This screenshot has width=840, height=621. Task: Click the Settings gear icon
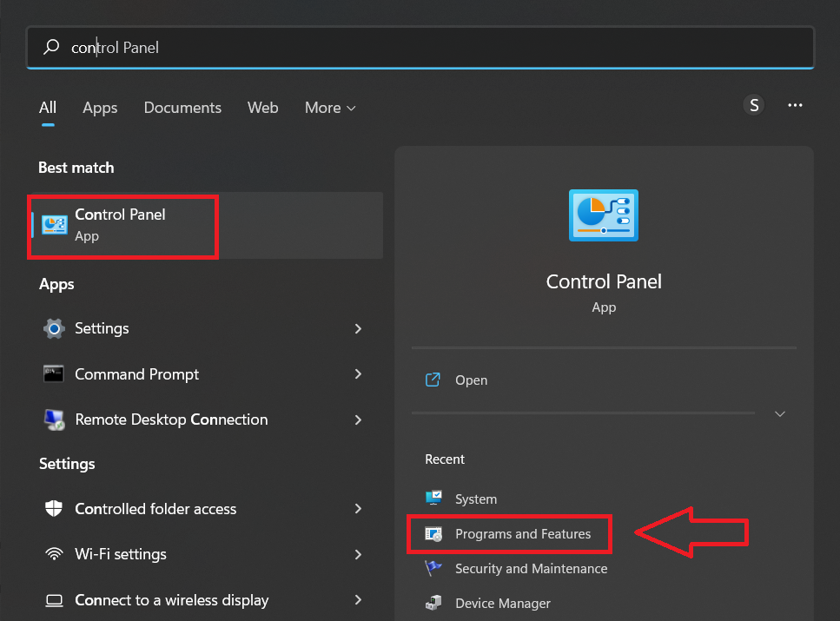(x=54, y=328)
